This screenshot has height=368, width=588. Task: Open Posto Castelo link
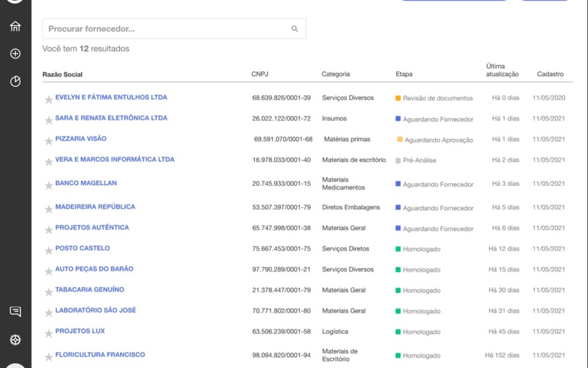click(x=83, y=248)
